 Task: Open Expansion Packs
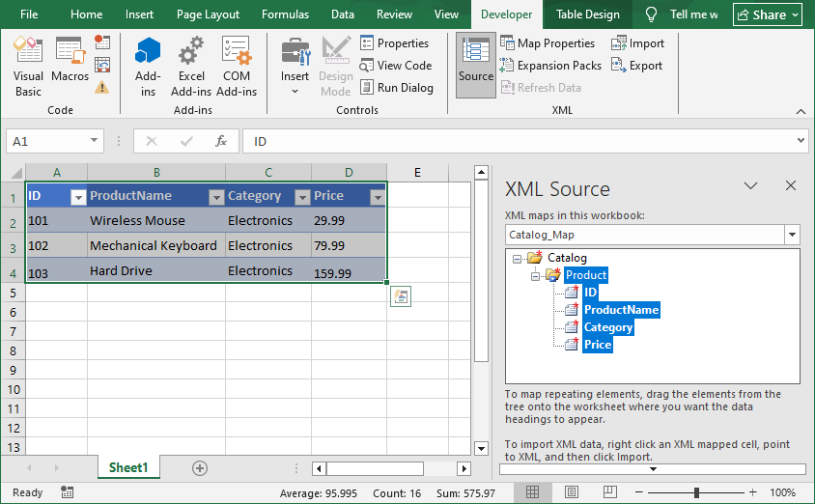pyautogui.click(x=550, y=66)
